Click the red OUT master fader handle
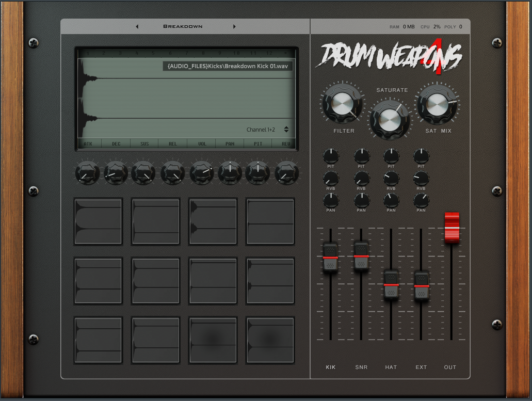 (x=452, y=227)
